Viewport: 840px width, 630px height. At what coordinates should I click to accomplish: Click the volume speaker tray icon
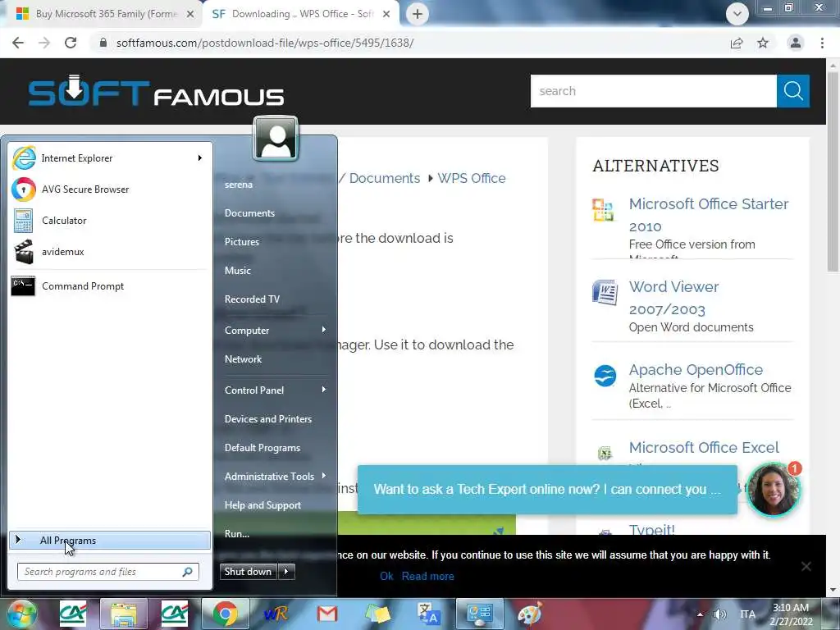click(x=720, y=614)
